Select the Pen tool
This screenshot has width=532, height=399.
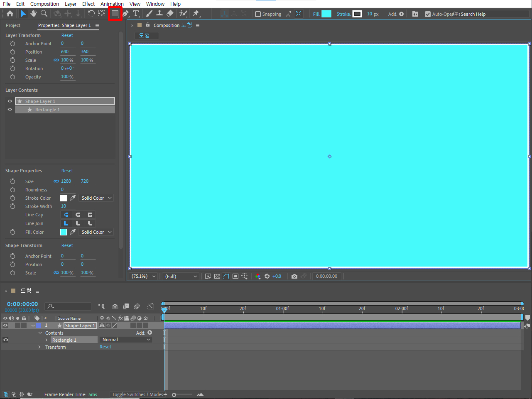[x=125, y=14]
